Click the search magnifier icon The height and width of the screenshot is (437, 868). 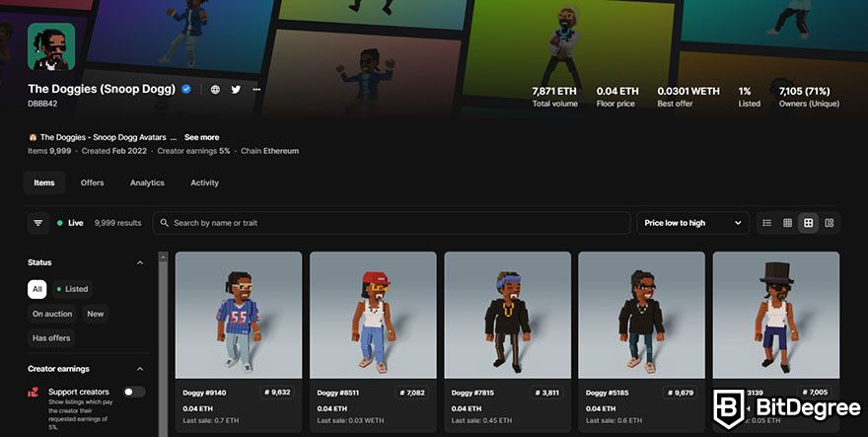coord(165,223)
